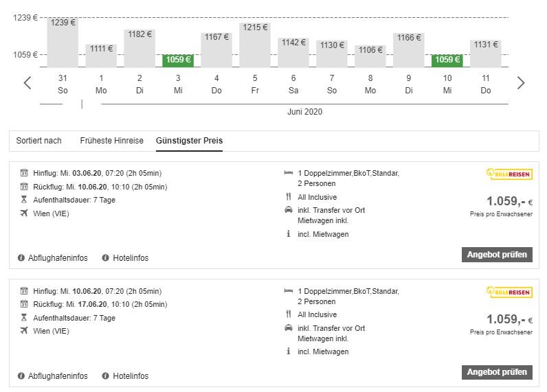Screen dimensions: 547x392
Task: Click Billa Reisen logo in second offer
Action: coord(508,292)
